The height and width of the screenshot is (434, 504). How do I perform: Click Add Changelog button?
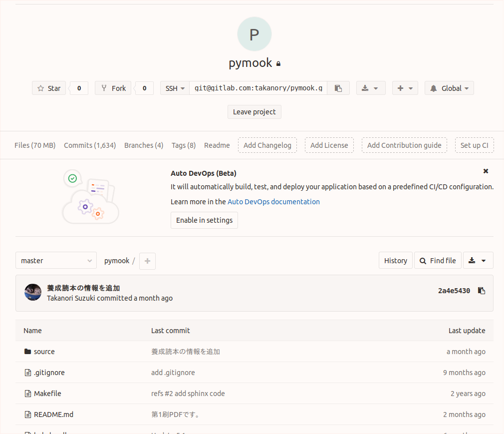(267, 145)
